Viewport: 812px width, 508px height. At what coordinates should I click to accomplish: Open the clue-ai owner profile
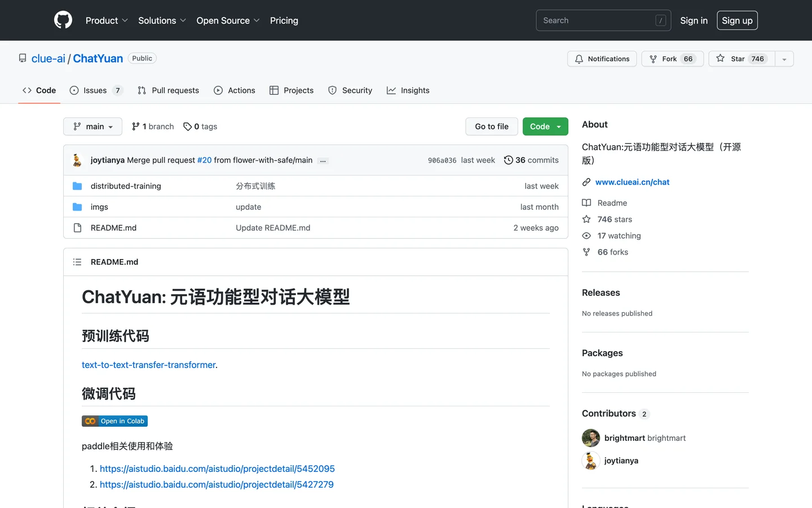[x=48, y=59]
